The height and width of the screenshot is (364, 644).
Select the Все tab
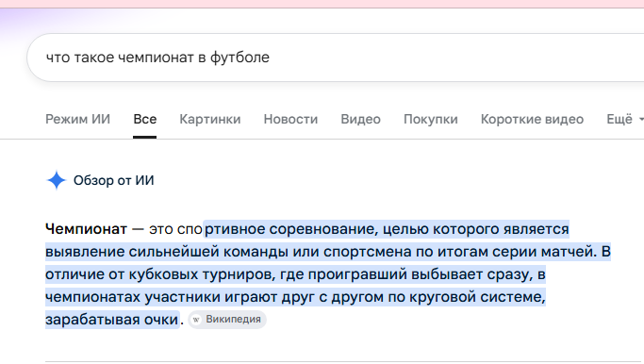click(x=144, y=119)
